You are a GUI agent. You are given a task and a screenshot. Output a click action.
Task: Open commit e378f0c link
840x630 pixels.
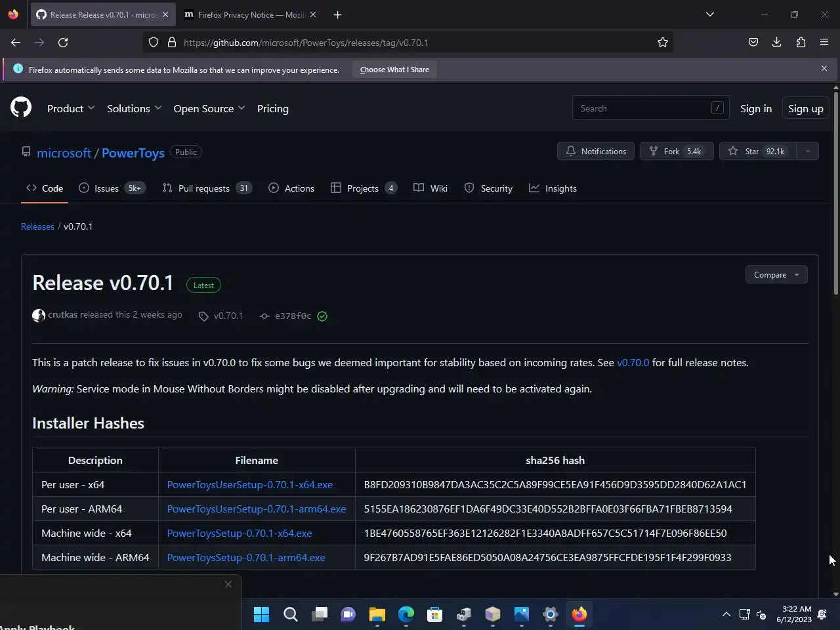point(285,316)
